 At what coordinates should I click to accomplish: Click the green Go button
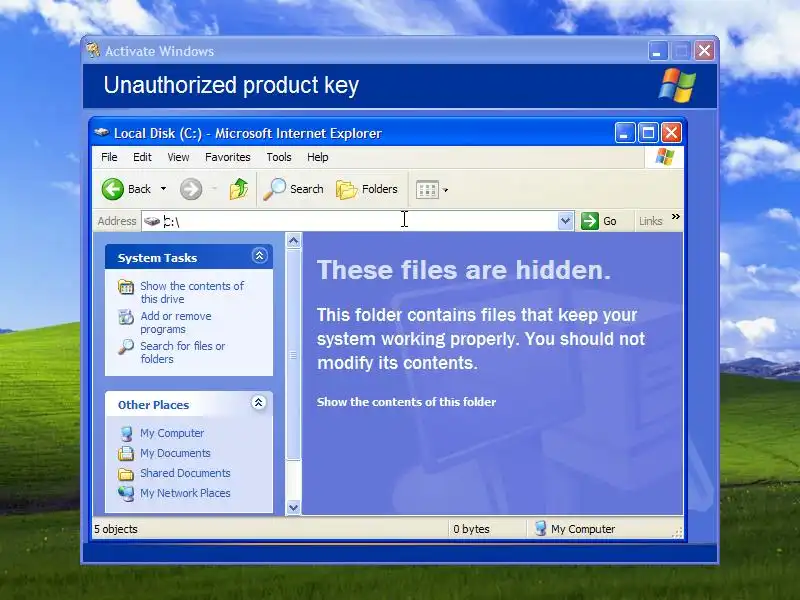point(599,221)
